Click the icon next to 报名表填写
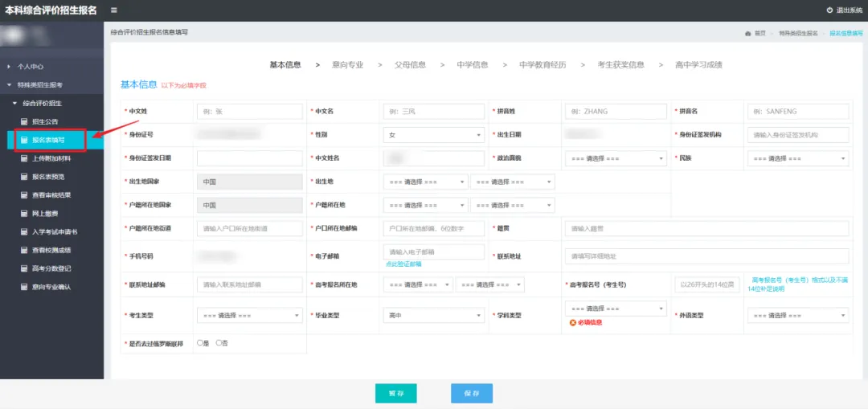This screenshot has width=868, height=409. (24, 140)
